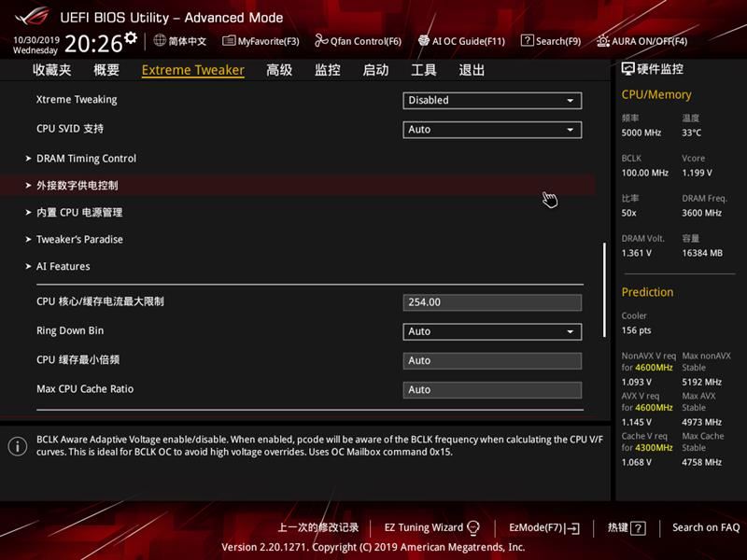
Task: Switch to the 收藏夹 tab
Action: (52, 70)
